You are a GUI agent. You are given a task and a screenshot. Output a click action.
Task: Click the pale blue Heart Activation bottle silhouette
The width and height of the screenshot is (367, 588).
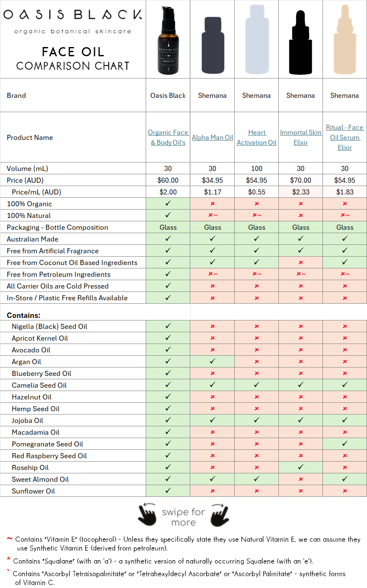click(257, 39)
